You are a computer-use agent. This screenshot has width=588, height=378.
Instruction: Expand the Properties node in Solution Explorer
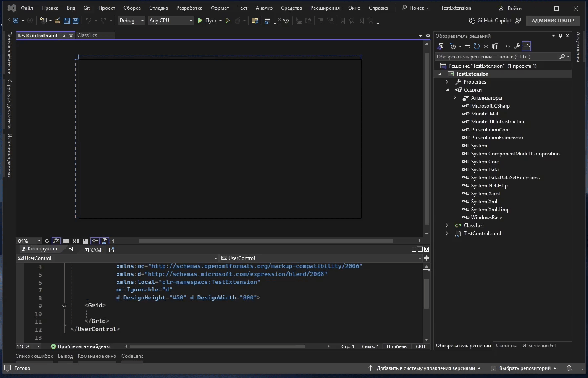click(x=447, y=82)
